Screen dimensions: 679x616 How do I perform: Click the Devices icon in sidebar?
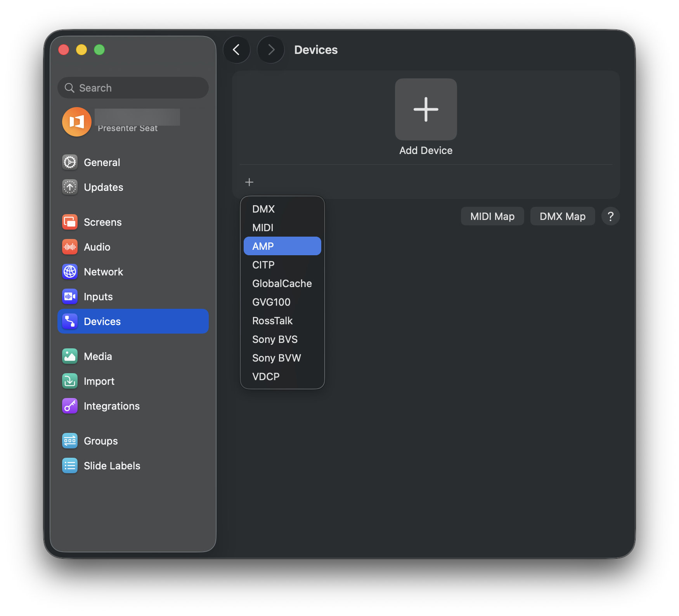coord(70,321)
